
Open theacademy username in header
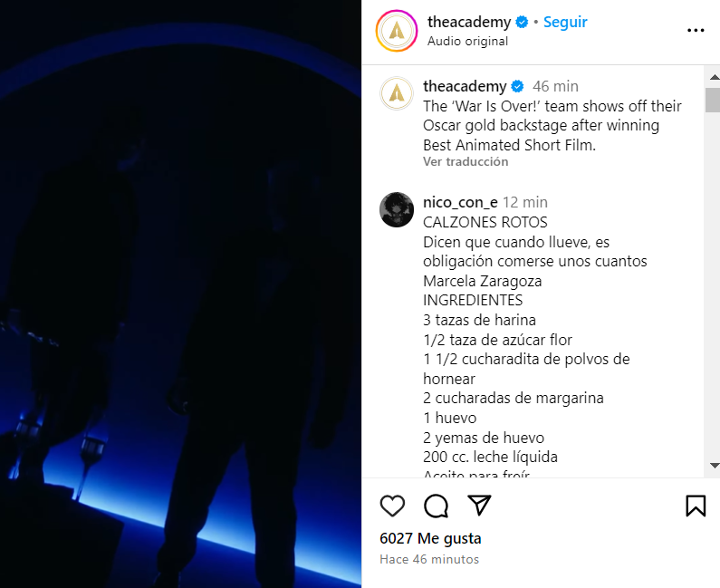469,22
